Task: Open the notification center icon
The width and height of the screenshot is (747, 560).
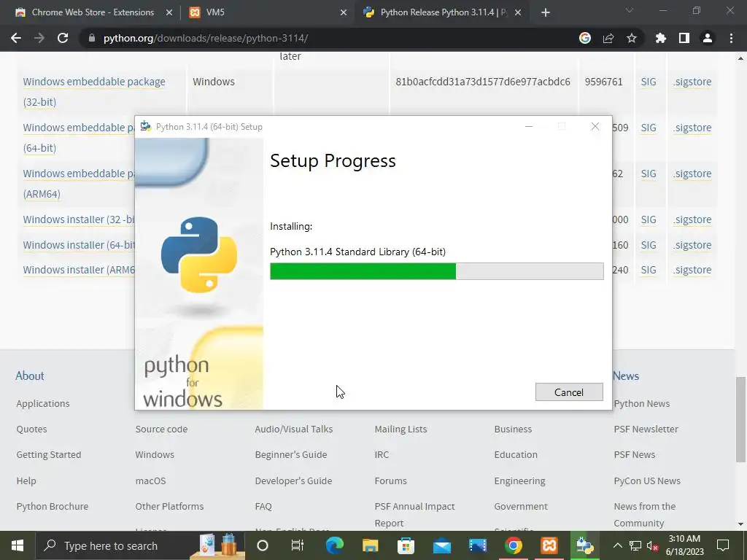Action: pyautogui.click(x=723, y=545)
